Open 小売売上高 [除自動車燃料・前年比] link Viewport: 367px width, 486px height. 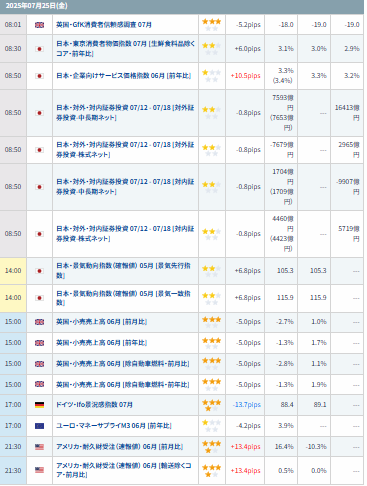tap(122, 385)
